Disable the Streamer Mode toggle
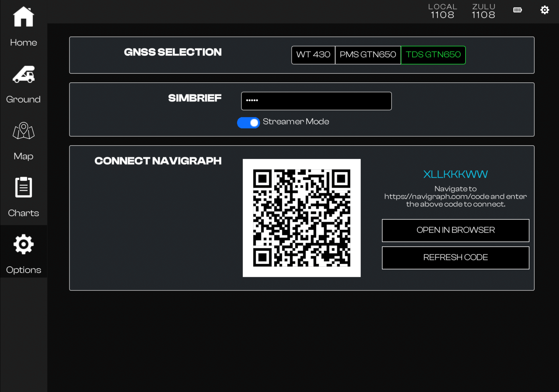This screenshot has width=559, height=392. point(248,123)
